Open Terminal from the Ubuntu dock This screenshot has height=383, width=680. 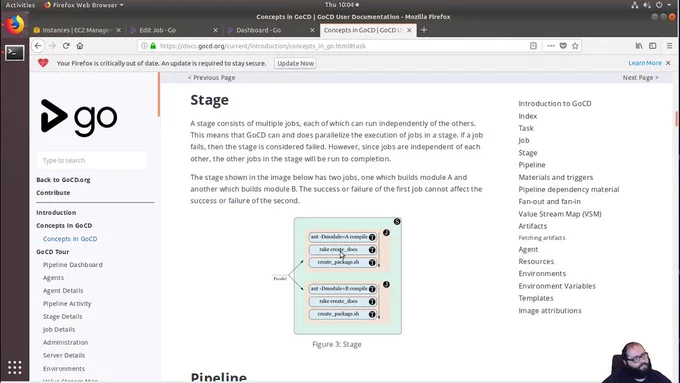click(x=15, y=53)
